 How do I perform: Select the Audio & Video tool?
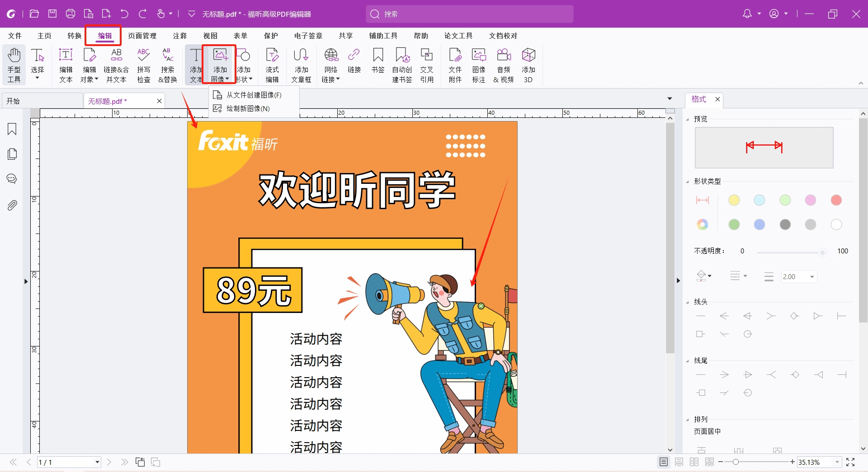503,65
